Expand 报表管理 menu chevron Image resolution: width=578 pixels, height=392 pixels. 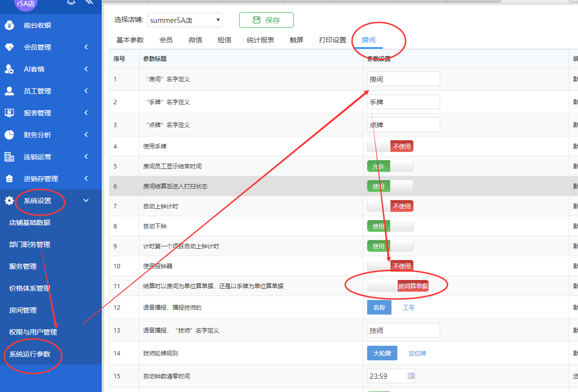[x=86, y=113]
